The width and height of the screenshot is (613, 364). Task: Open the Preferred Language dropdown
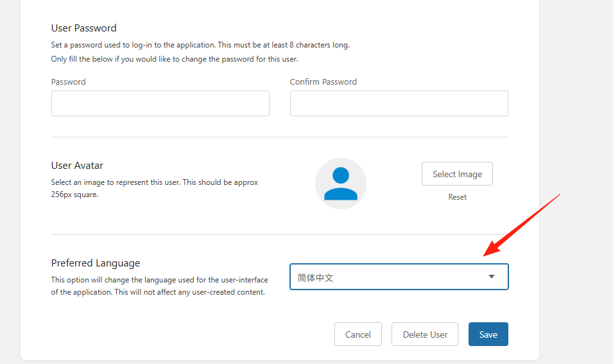399,277
